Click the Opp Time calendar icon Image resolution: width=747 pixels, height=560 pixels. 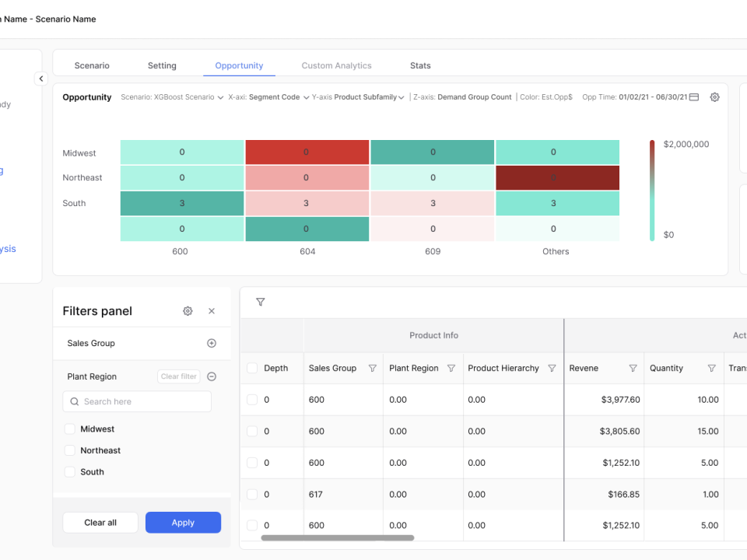pyautogui.click(x=694, y=97)
